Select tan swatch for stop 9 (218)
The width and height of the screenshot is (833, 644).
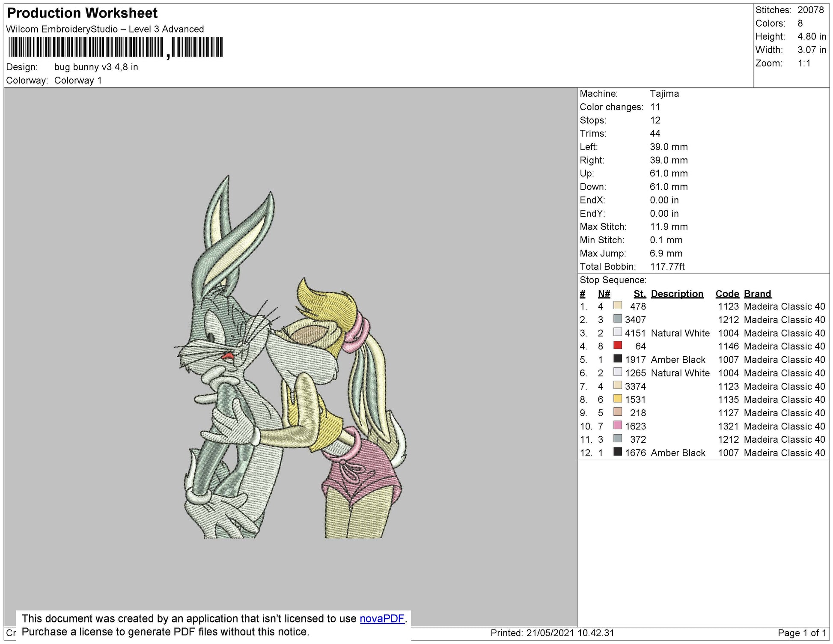618,411
